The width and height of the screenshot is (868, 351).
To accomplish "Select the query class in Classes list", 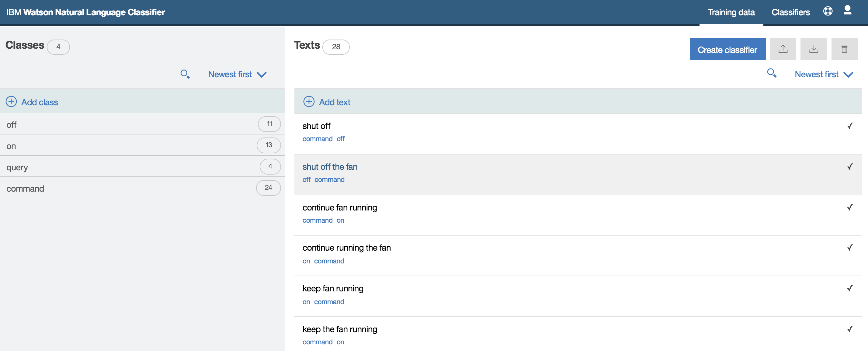I will (142, 167).
